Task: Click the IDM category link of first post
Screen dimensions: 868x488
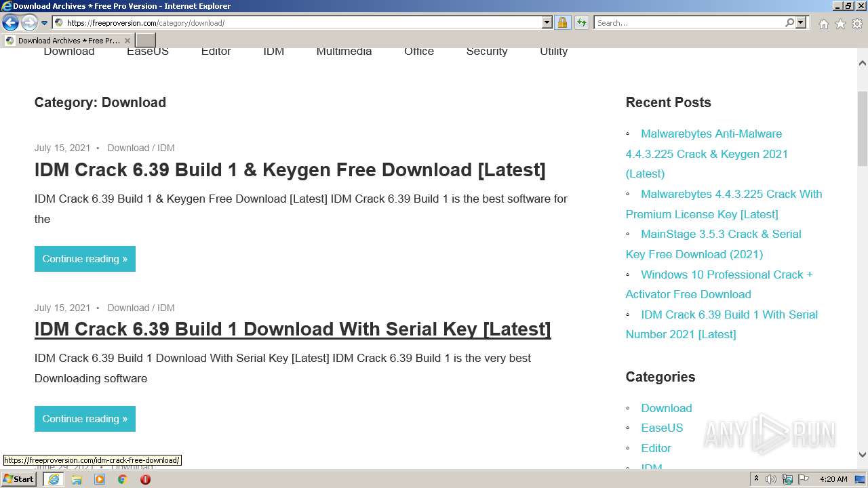Action: click(x=166, y=148)
